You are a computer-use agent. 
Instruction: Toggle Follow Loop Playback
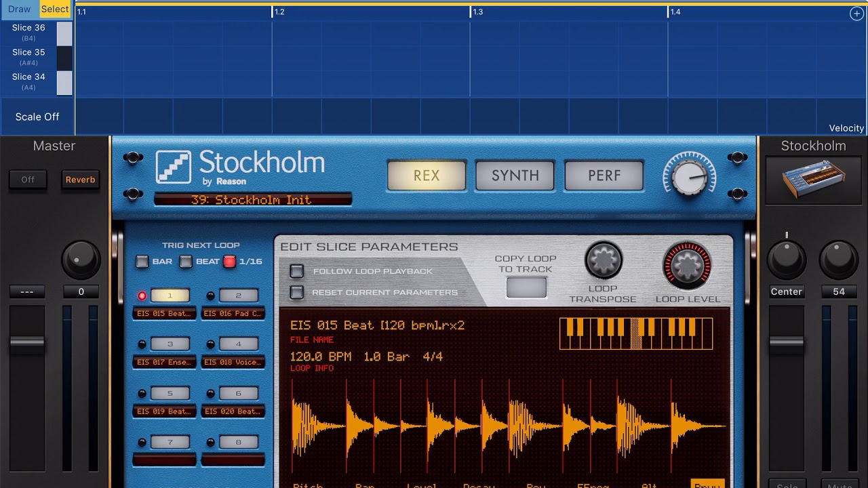coord(296,271)
